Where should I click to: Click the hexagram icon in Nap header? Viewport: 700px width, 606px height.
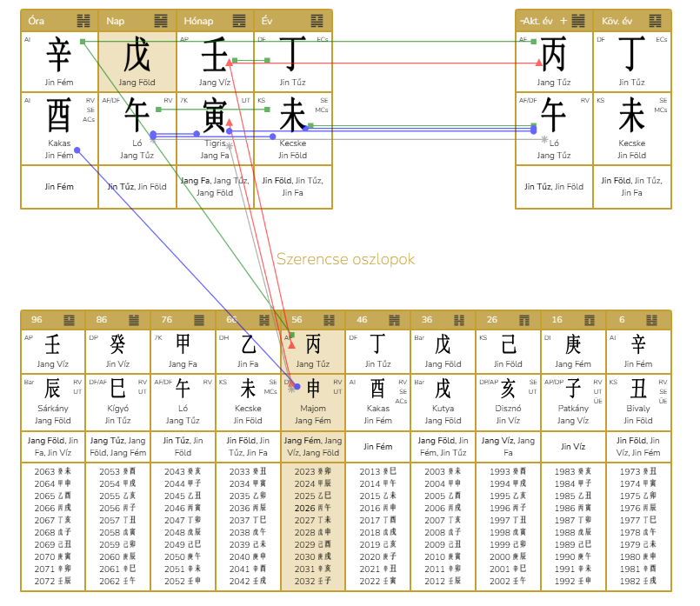tap(161, 21)
